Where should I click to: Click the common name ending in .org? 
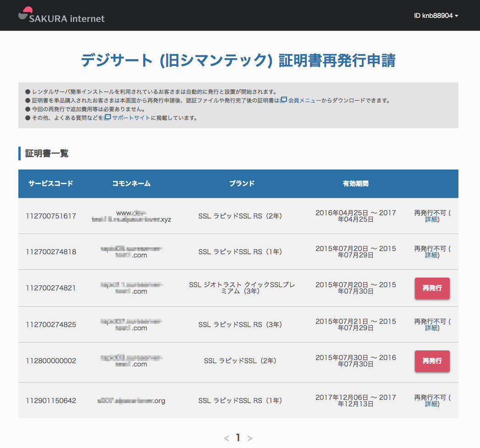point(131,401)
